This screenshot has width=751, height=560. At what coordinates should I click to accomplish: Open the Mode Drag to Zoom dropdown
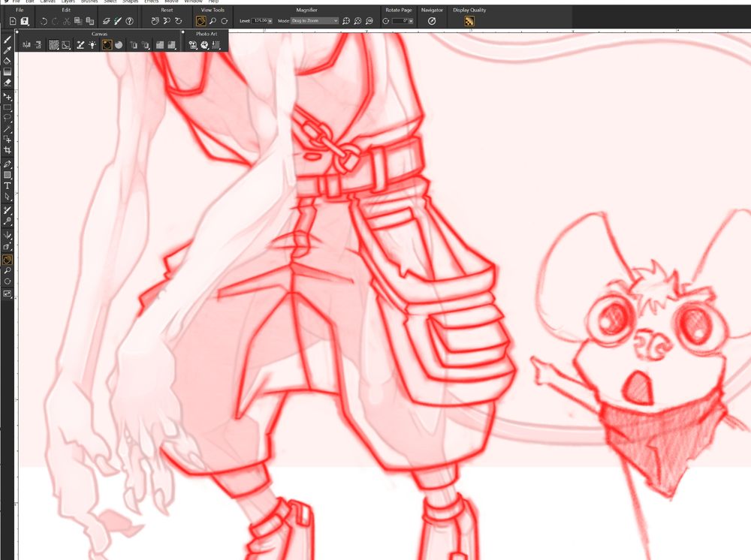[315, 21]
